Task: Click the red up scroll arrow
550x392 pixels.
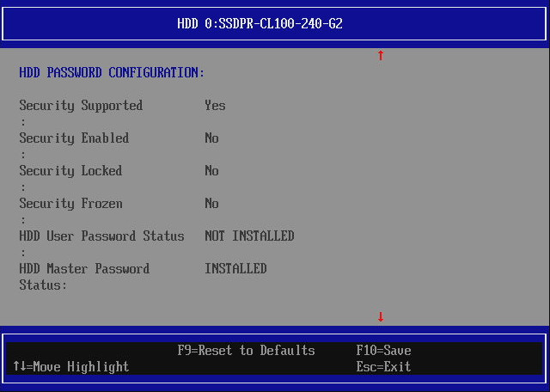Action: pos(381,55)
